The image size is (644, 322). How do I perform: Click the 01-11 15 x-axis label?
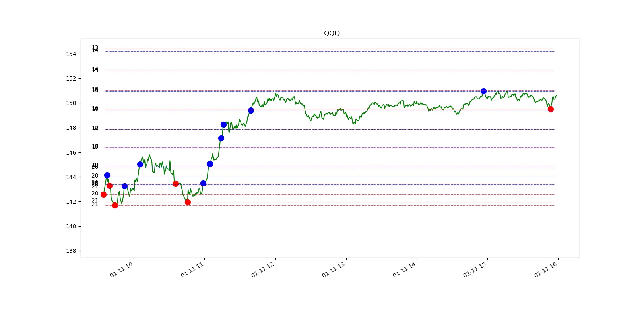tap(475, 270)
